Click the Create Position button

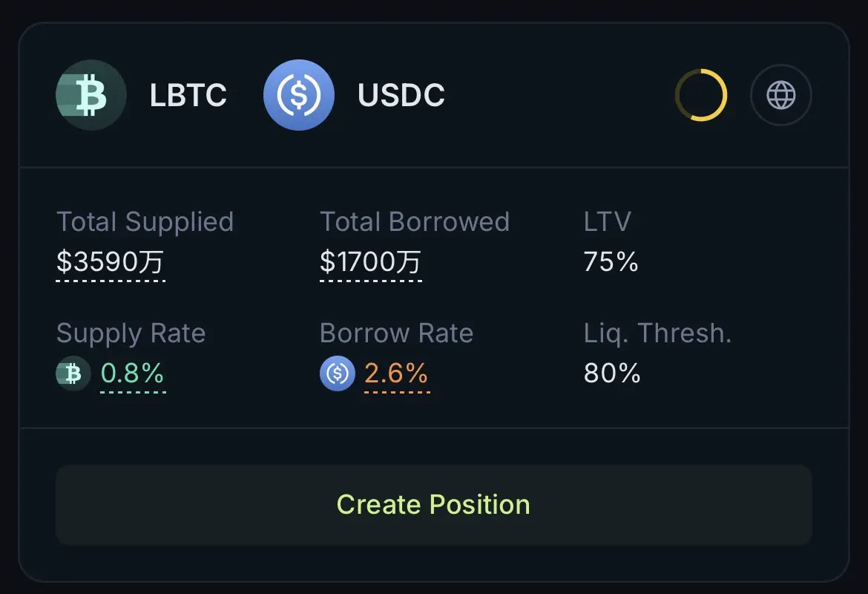433,505
